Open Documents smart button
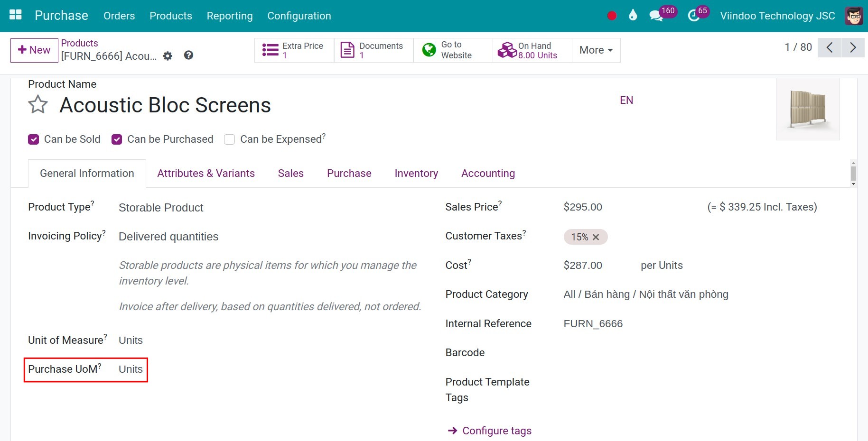The image size is (868, 441). [373, 50]
